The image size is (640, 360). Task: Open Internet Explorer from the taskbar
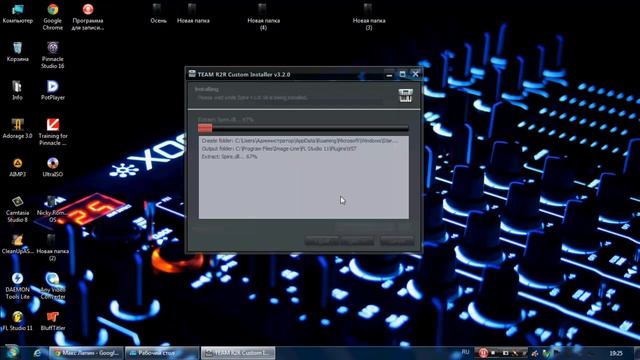click(38, 353)
